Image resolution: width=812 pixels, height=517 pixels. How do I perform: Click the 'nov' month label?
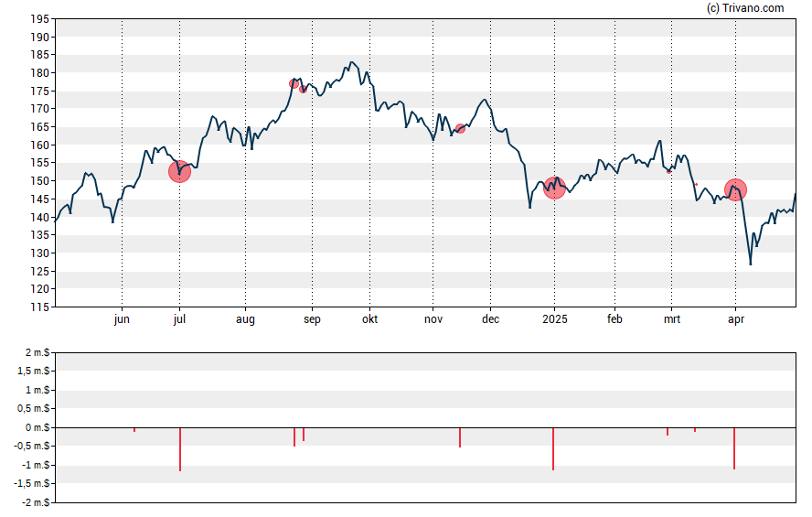click(x=433, y=319)
